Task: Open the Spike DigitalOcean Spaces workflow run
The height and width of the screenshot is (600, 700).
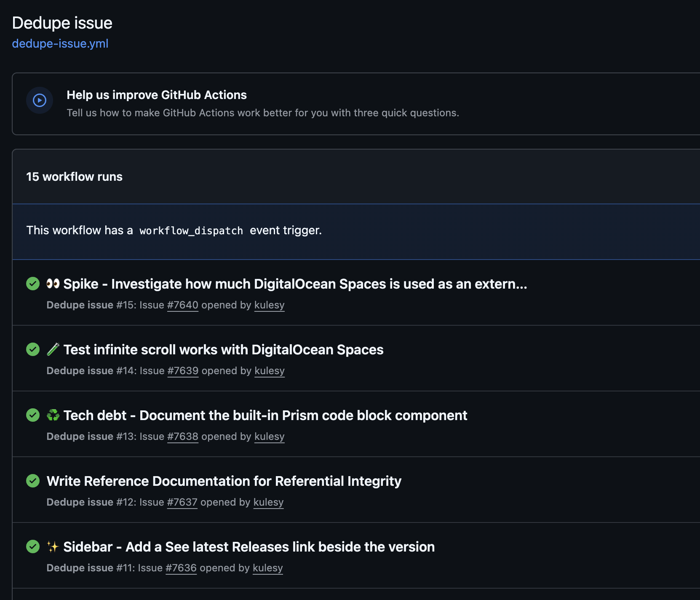Action: point(295,284)
